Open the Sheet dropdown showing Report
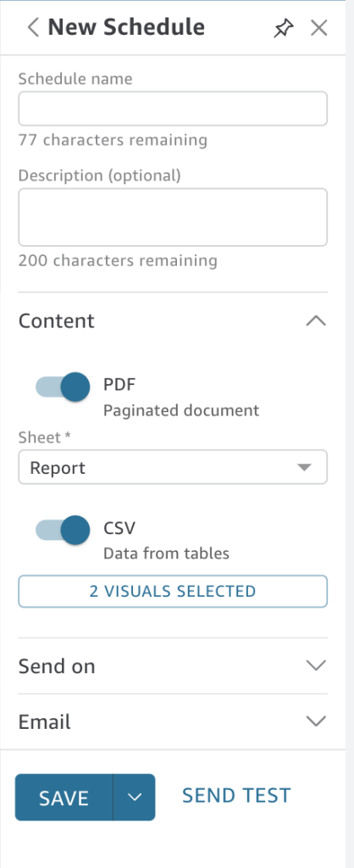Viewport: 354px width, 868px height. [x=173, y=467]
